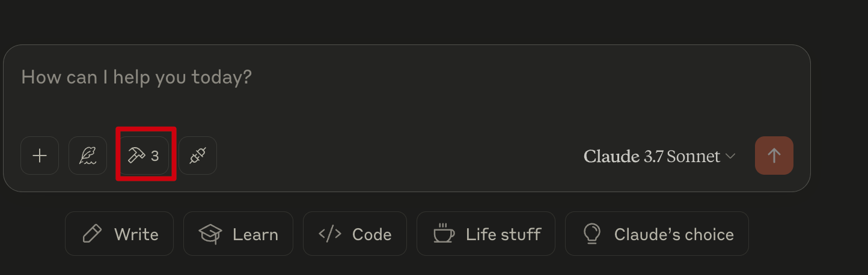868x275 pixels.
Task: Pick the Life stuff suggestion
Action: tap(486, 234)
